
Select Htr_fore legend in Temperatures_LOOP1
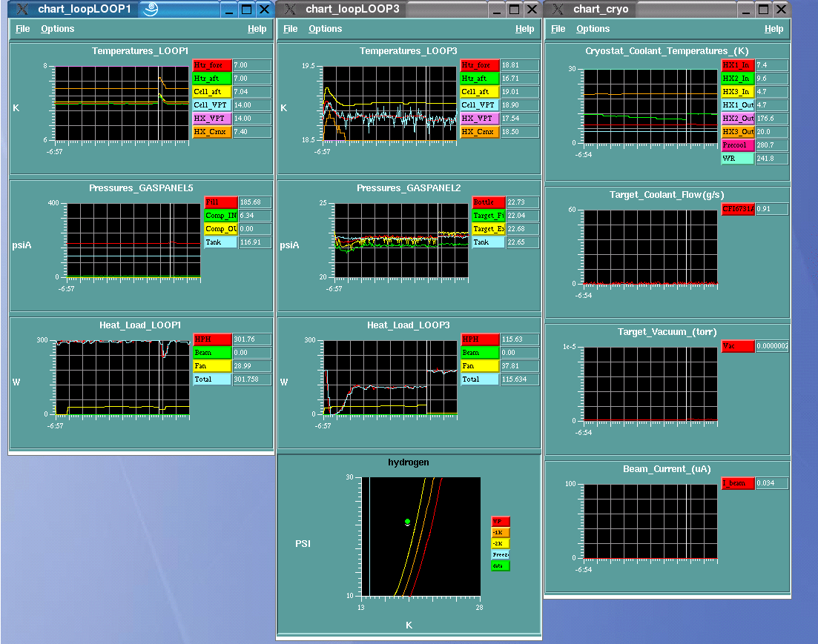coord(212,65)
